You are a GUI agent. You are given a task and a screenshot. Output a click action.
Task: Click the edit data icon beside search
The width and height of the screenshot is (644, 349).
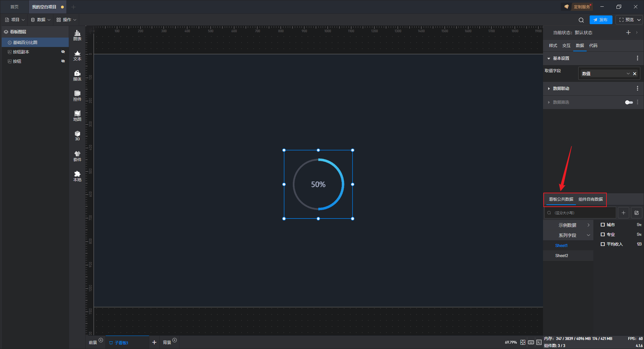pos(637,213)
